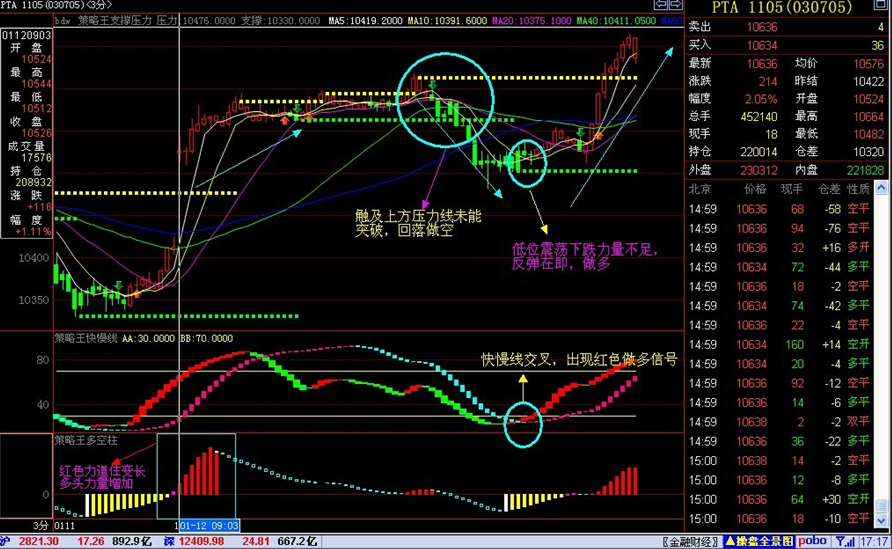Click the 均价 average price 10576
Image resolution: width=892 pixels, height=549 pixels.
(x=868, y=64)
